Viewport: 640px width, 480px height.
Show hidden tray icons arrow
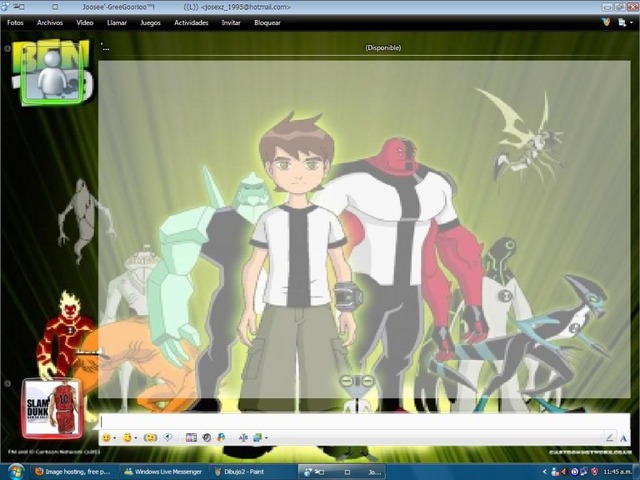point(544,472)
